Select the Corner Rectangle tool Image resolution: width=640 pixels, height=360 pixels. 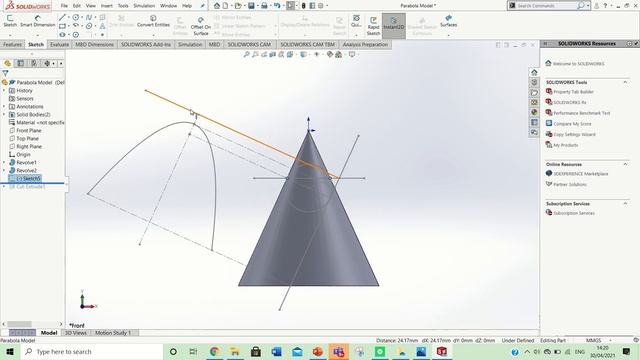click(x=62, y=26)
